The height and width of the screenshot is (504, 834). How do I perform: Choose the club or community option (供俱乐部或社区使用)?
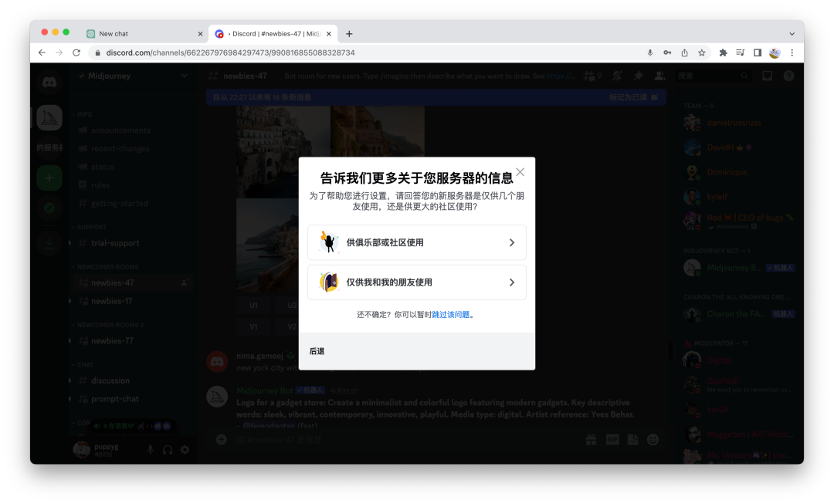point(416,242)
